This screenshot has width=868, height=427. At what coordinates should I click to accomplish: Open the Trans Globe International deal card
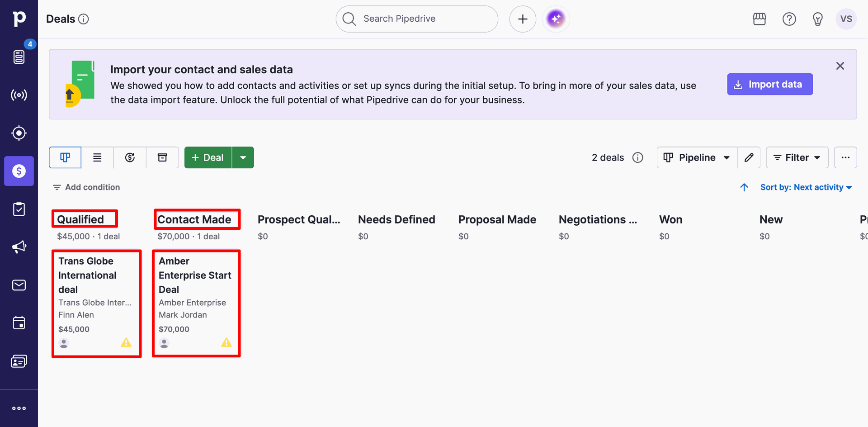click(x=96, y=304)
